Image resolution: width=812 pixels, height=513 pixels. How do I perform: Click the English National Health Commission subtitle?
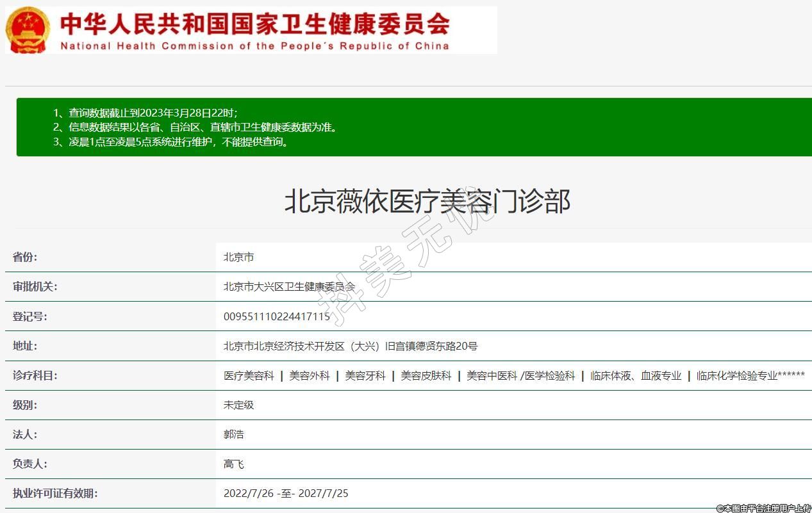click(254, 46)
